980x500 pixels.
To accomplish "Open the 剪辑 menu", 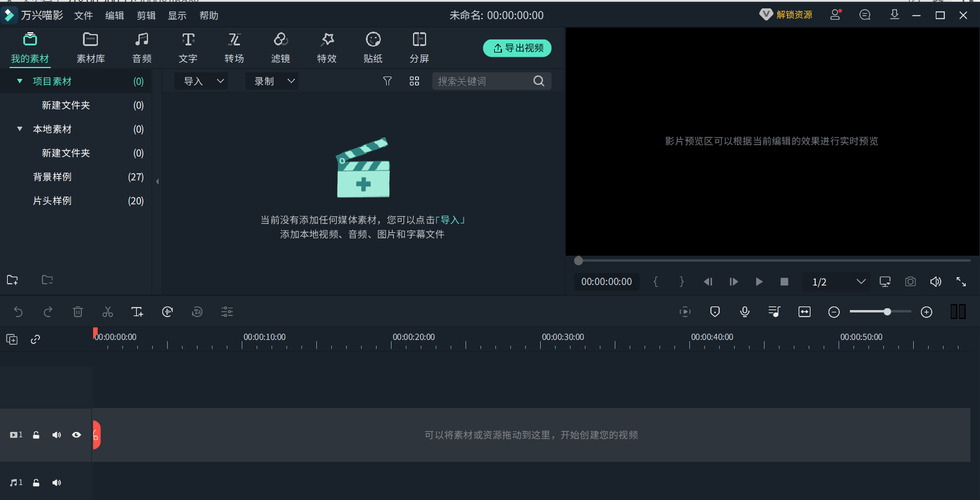I will coord(146,16).
